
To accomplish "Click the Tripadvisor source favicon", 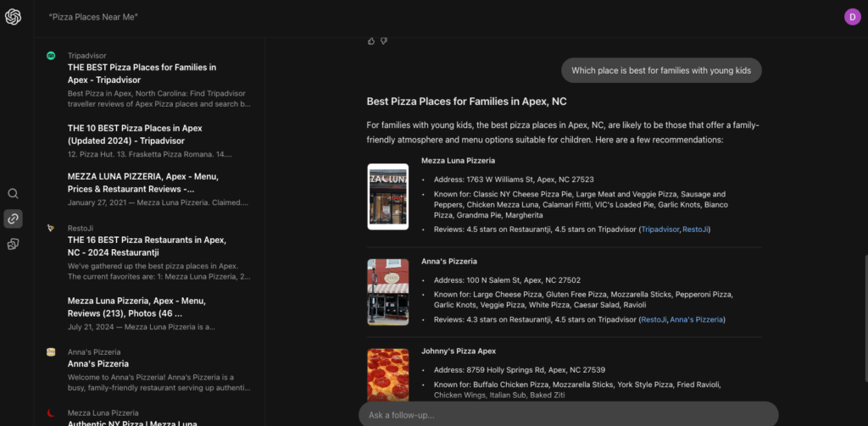I will [x=51, y=55].
